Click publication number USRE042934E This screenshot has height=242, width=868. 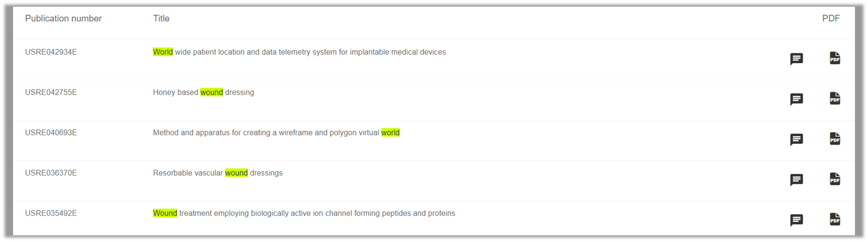tap(51, 52)
